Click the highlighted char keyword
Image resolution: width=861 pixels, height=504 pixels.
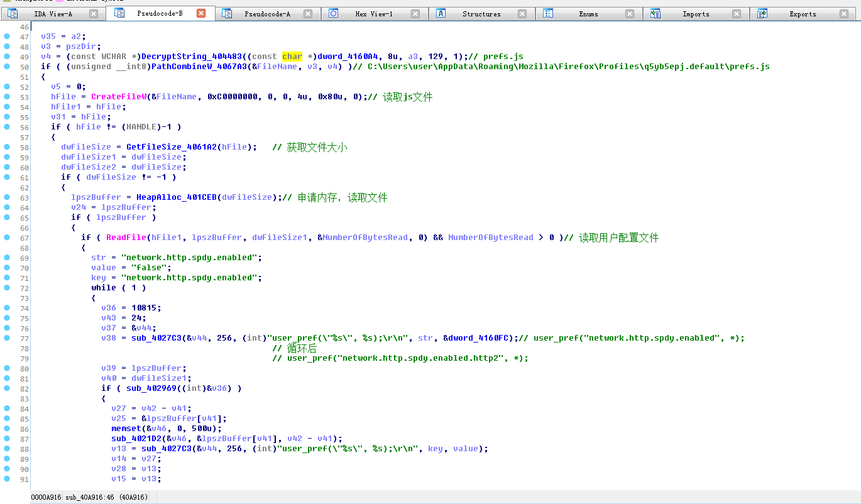coord(292,57)
